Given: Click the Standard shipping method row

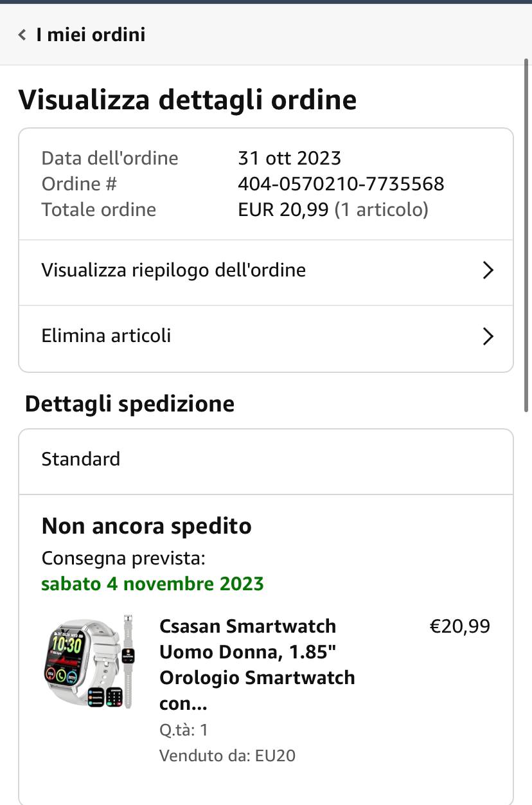Looking at the screenshot, I should [266, 460].
